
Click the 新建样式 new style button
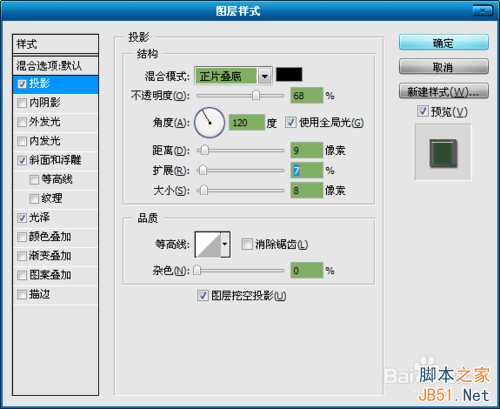(x=444, y=91)
